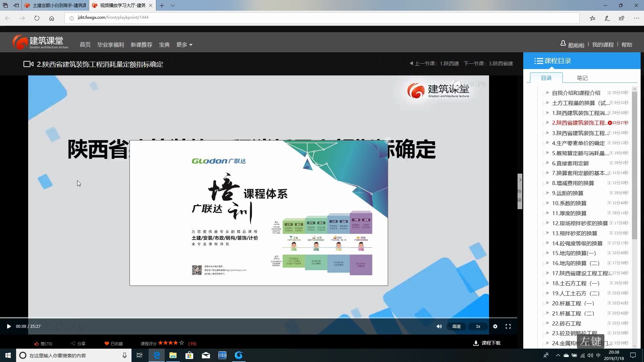
Task: Open the 1x playback speed selector
Action: [478, 326]
